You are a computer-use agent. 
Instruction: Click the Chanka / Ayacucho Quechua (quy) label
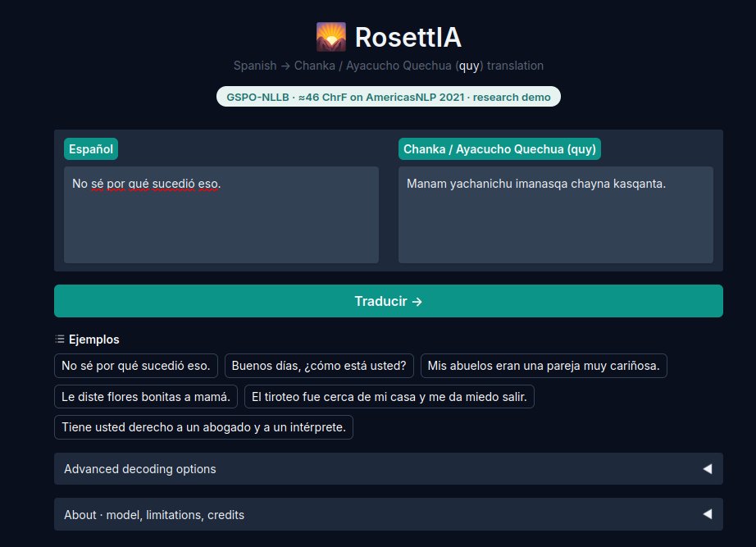pos(499,149)
